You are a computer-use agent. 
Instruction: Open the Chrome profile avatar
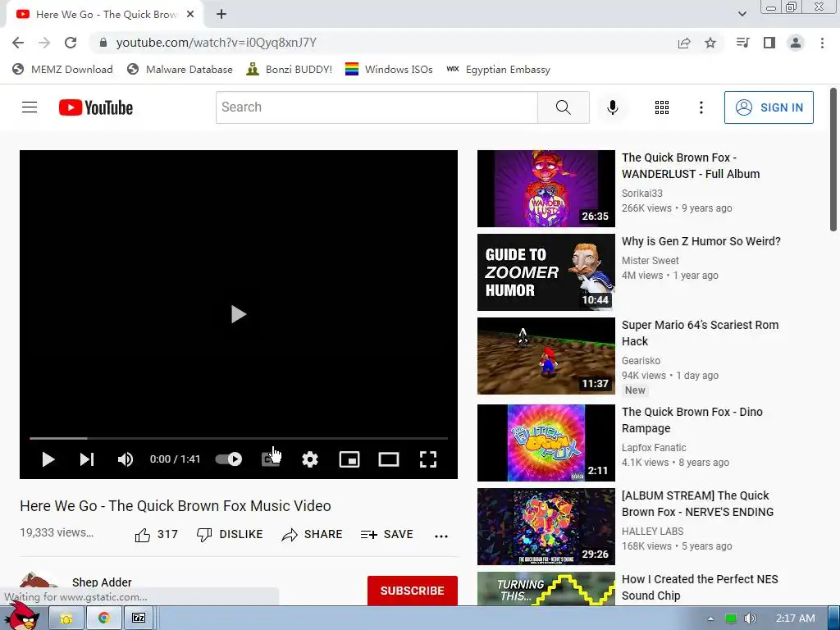[x=796, y=43]
